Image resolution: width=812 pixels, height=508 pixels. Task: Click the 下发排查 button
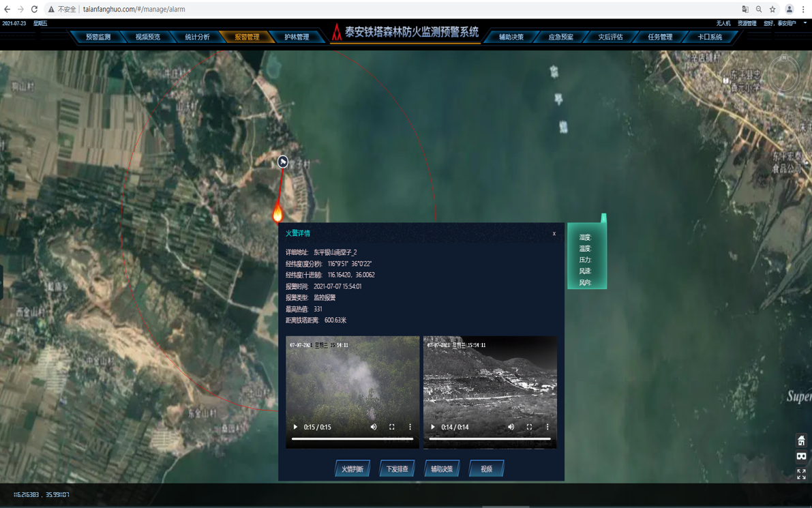point(397,469)
